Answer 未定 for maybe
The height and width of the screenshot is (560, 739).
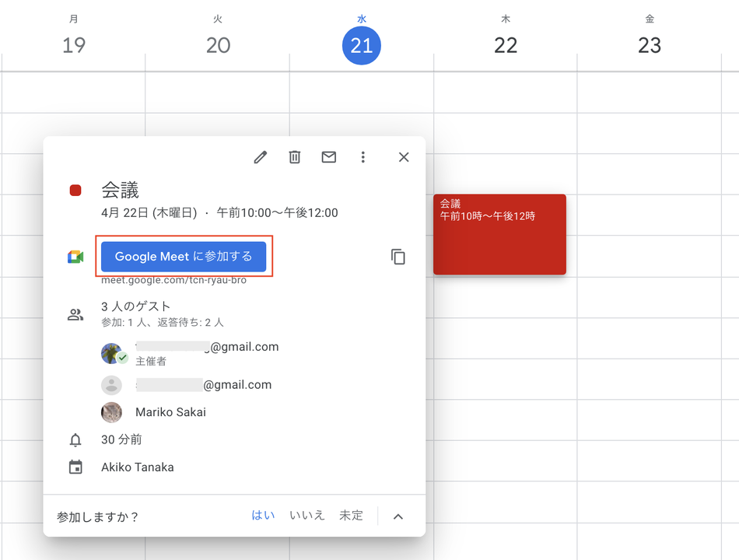click(351, 515)
